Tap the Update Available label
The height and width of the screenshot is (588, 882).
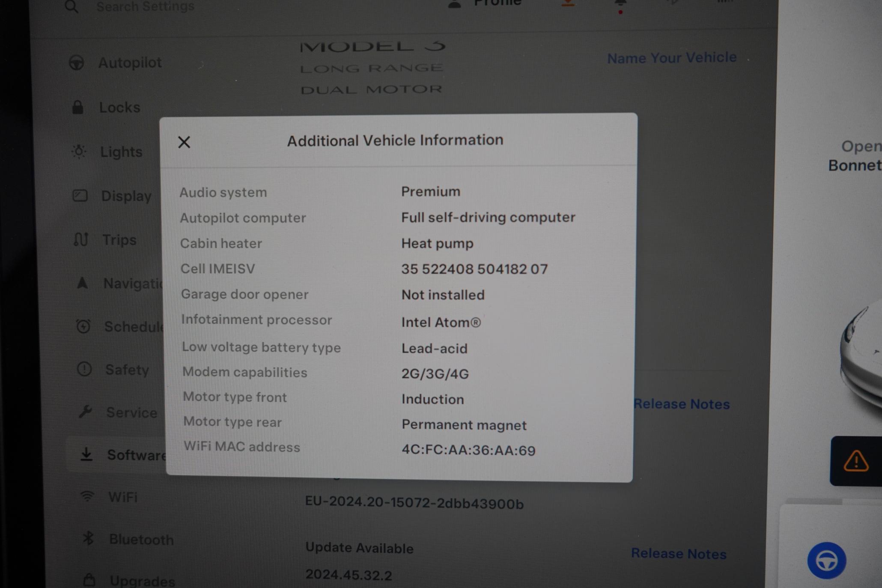coord(359,548)
